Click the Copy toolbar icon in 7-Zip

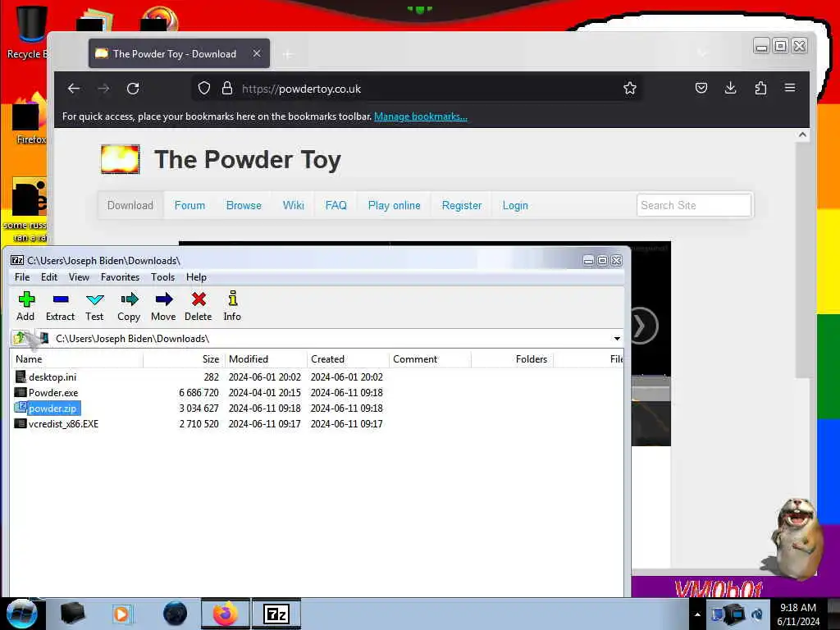pos(129,307)
